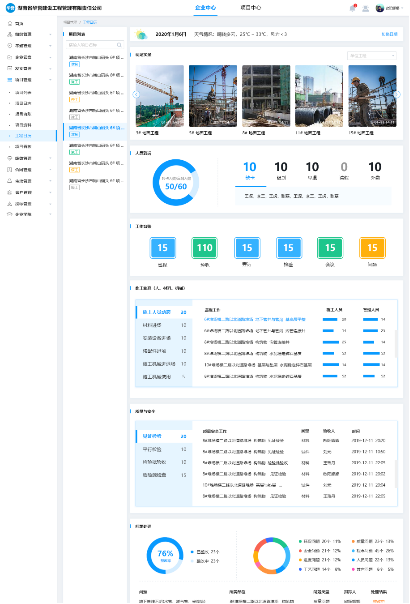
Task: Open the dropdown above the site photos
Action: point(371,56)
